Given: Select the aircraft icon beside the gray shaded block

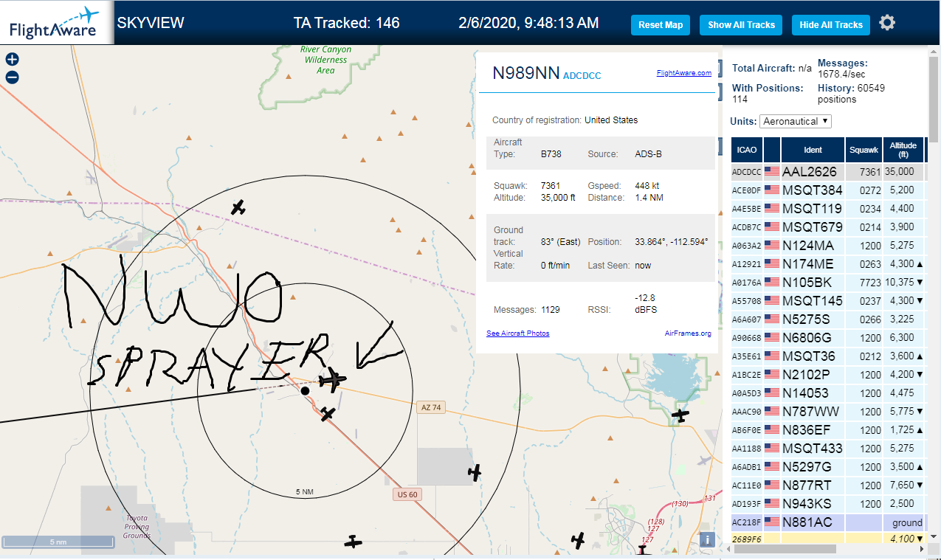Looking at the screenshot, I should pos(475,471).
